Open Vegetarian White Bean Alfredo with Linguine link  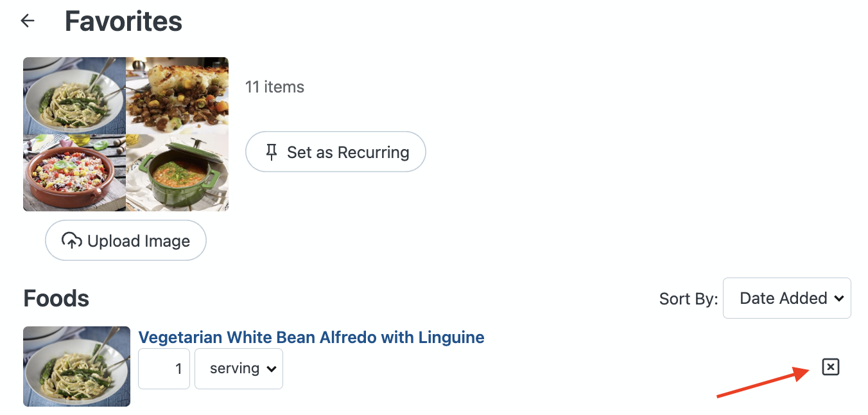click(x=311, y=337)
